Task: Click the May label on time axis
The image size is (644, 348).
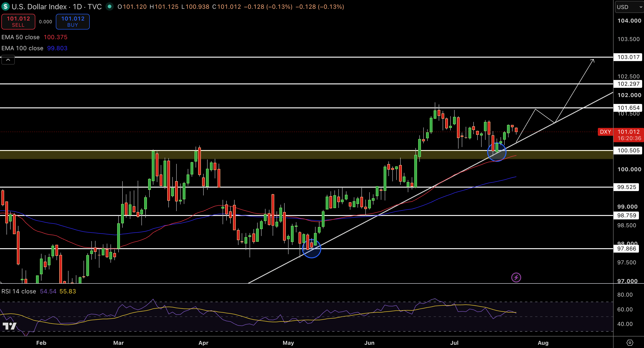Action: pyautogui.click(x=288, y=343)
